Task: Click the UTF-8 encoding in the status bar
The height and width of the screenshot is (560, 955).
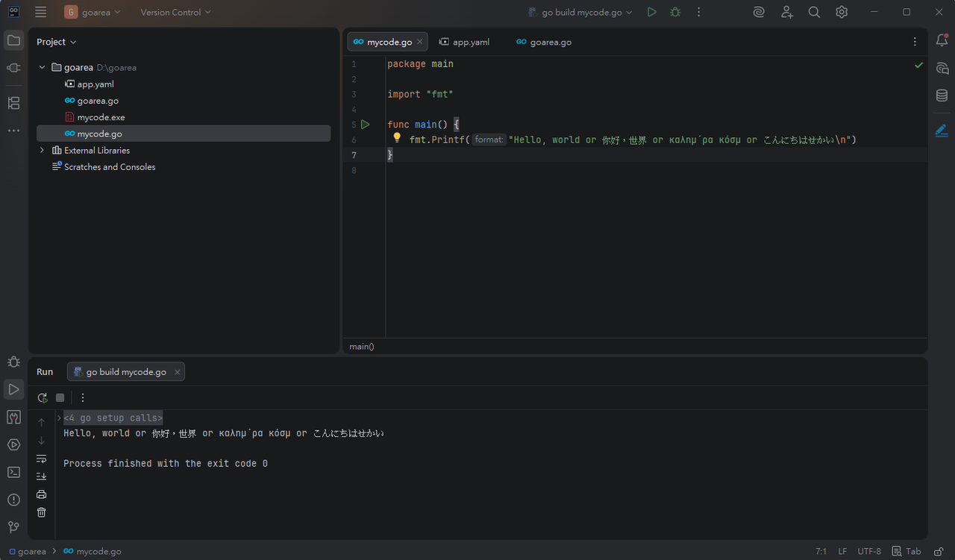Action: pos(869,552)
